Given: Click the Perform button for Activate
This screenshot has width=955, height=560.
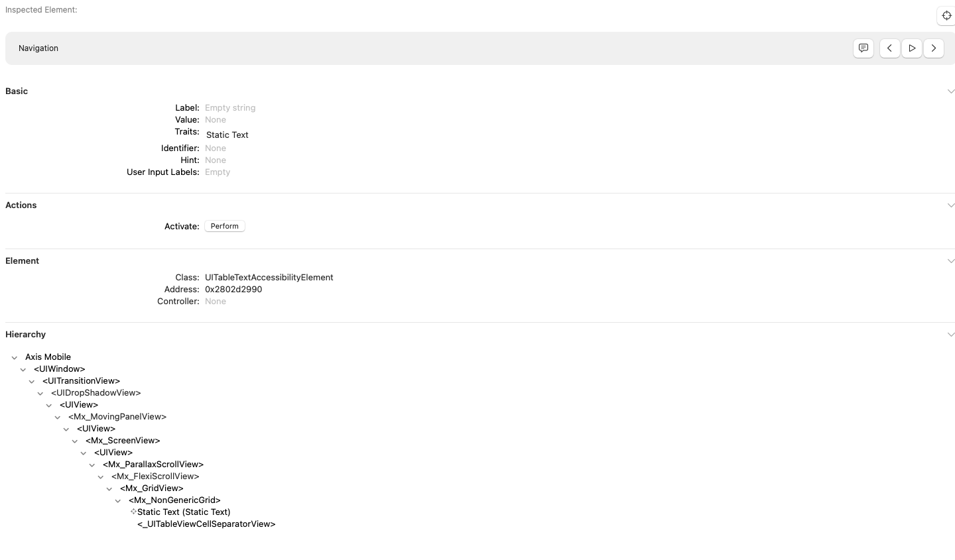Looking at the screenshot, I should [225, 226].
